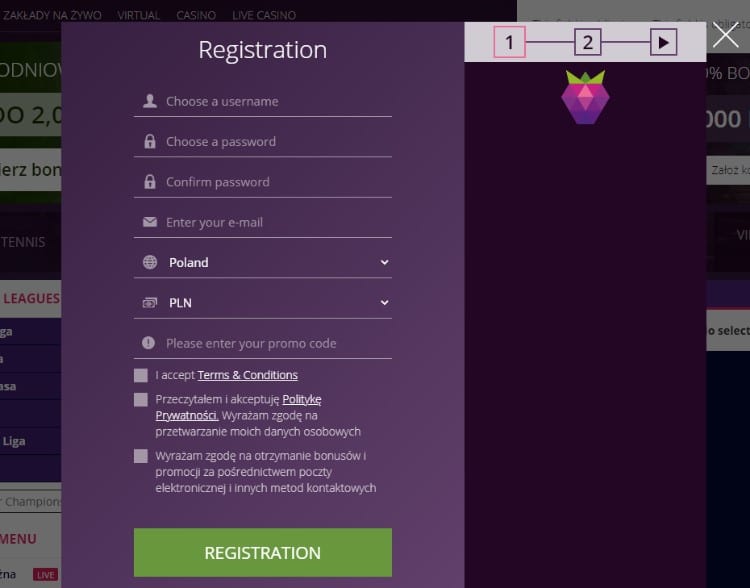Screen dimensions: 750x588
Task: Click the globe icon beside Poland
Action: coord(150,263)
